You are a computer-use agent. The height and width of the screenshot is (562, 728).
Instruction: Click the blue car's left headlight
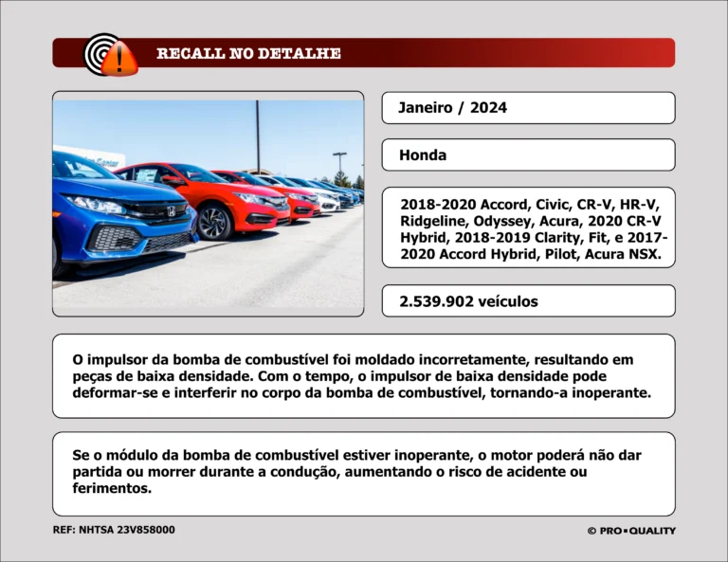point(94,204)
